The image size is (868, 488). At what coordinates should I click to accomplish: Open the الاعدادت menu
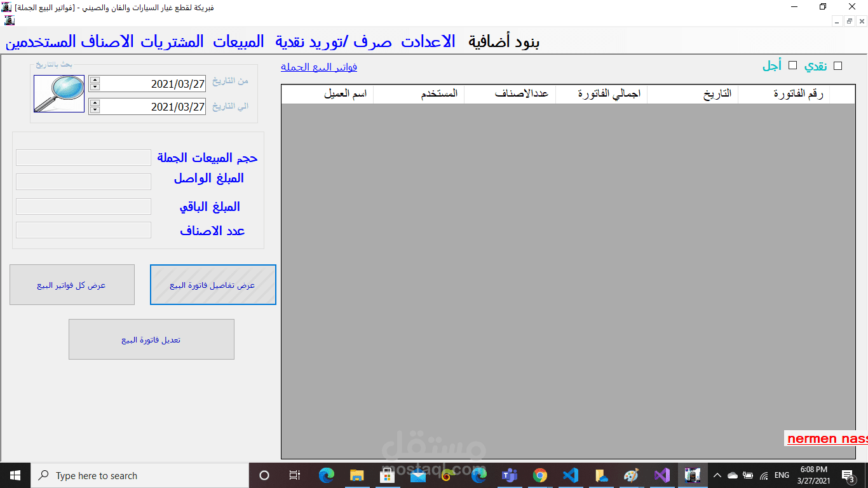point(427,41)
